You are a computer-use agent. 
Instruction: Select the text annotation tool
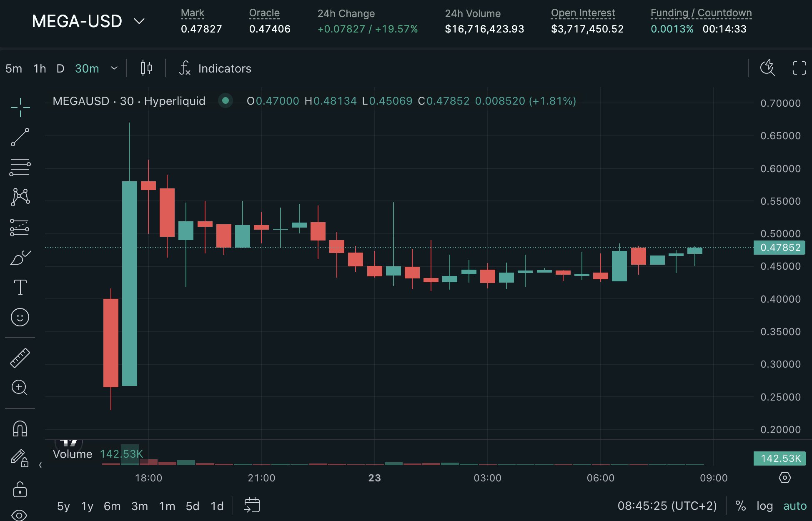[20, 288]
